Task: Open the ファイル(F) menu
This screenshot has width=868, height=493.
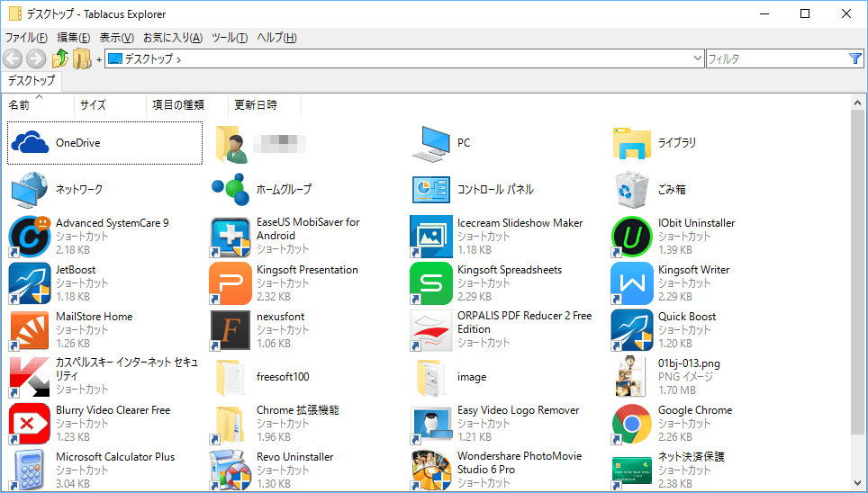Action: (26, 38)
